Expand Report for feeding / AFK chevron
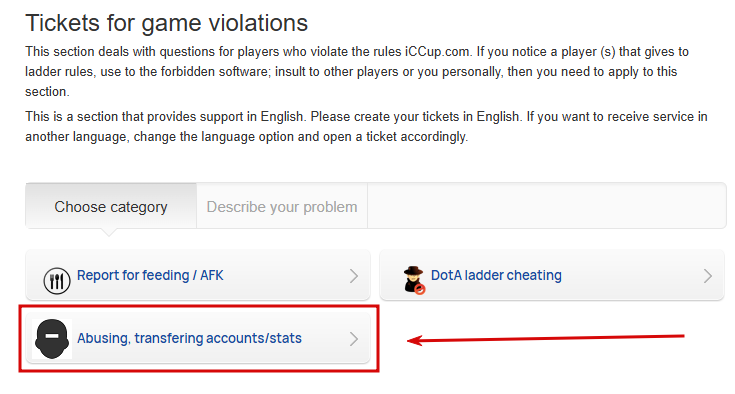Viewport: 735px width, 394px height. [354, 276]
